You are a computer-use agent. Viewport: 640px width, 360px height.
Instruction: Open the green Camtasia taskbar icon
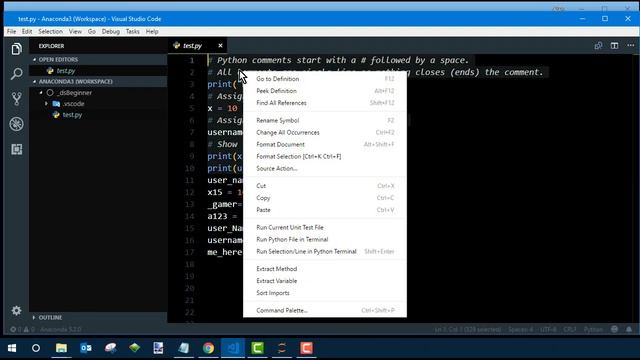coord(258,348)
